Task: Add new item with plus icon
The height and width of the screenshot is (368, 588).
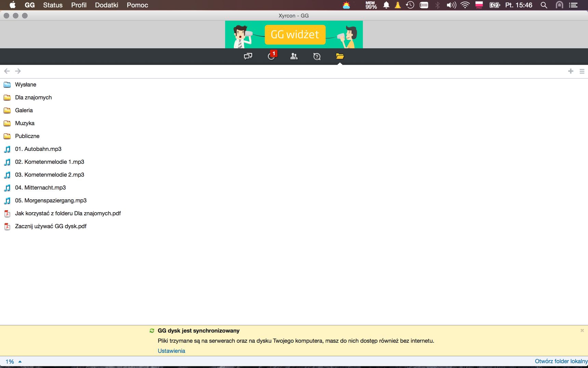Action: click(x=571, y=71)
